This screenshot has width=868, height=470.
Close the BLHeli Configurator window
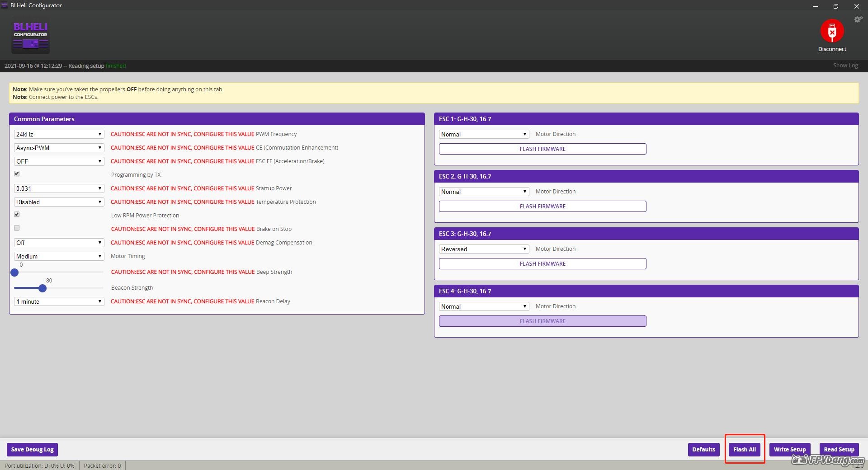857,6
